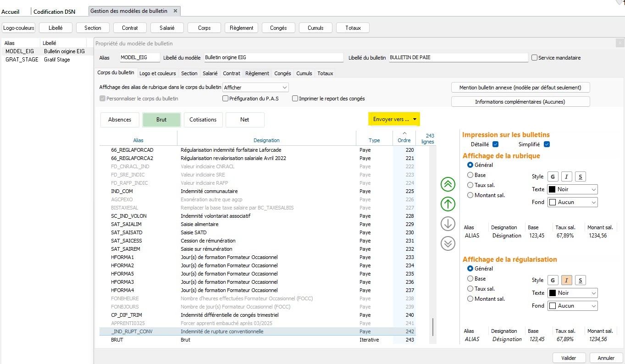Image resolution: width=625 pixels, height=364 pixels.
Task: Click the Valider button
Action: (x=569, y=358)
